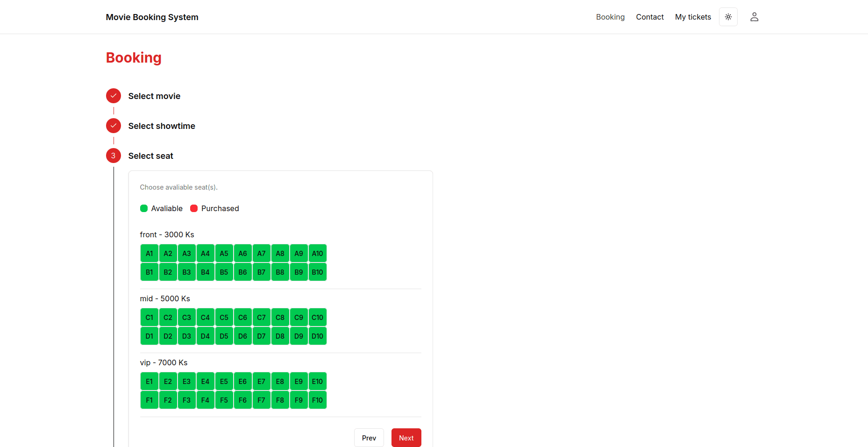Open the Booking nav link

pyautogui.click(x=610, y=17)
